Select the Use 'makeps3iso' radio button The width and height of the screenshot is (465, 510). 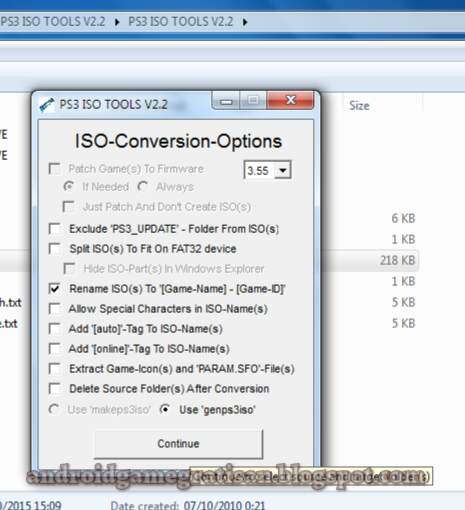click(54, 409)
